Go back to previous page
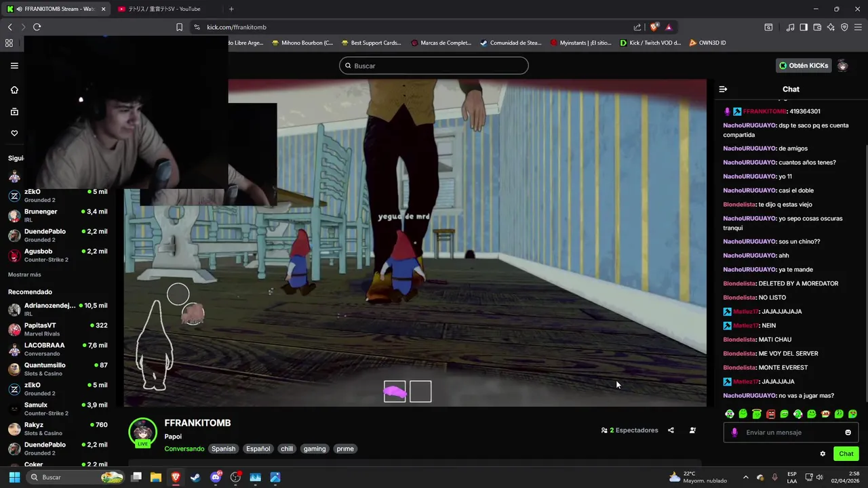This screenshot has height=488, width=868. 9,27
